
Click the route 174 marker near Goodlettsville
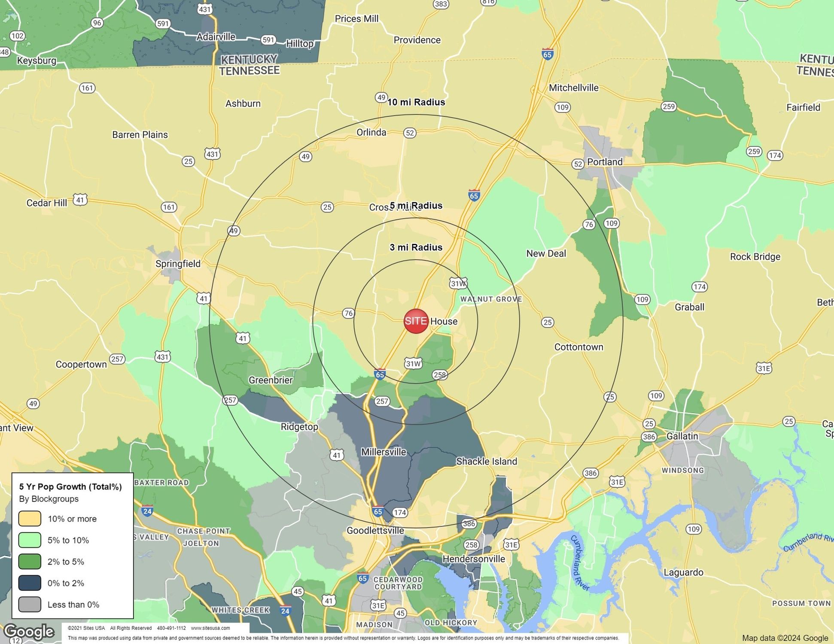coord(400,512)
